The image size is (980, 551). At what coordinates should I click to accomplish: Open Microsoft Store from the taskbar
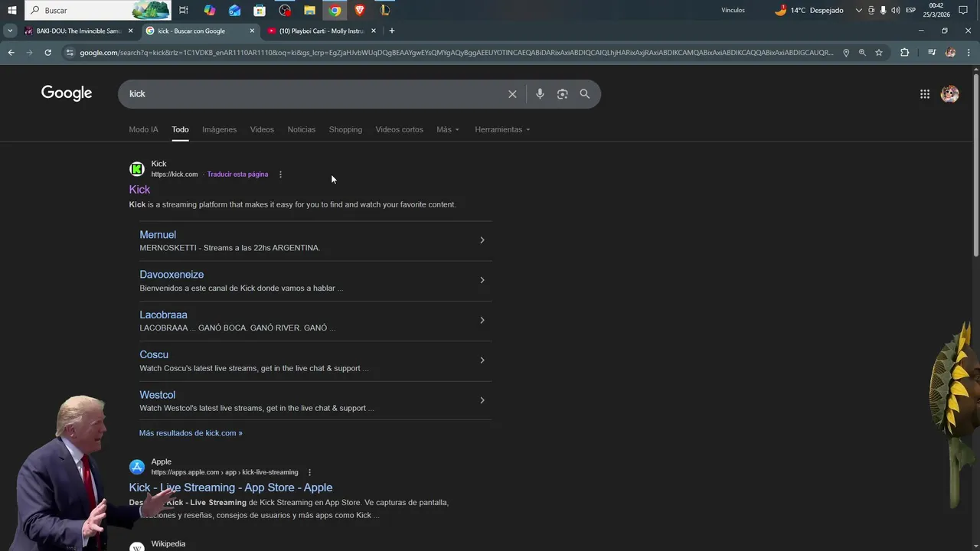260,10
